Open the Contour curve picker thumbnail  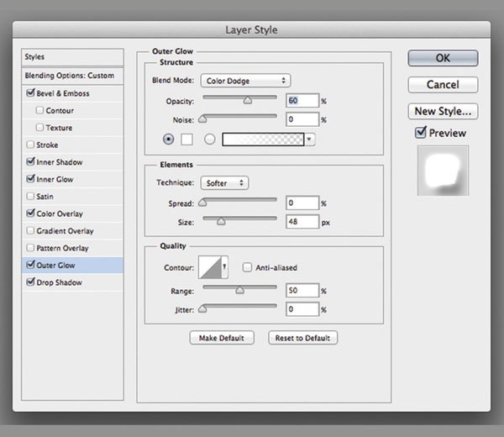tap(210, 267)
